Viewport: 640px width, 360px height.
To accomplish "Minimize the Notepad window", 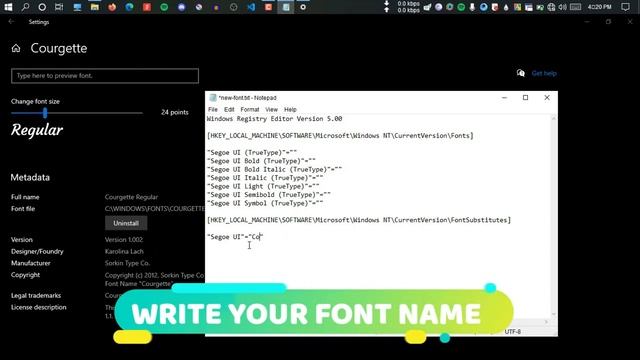I will point(504,98).
